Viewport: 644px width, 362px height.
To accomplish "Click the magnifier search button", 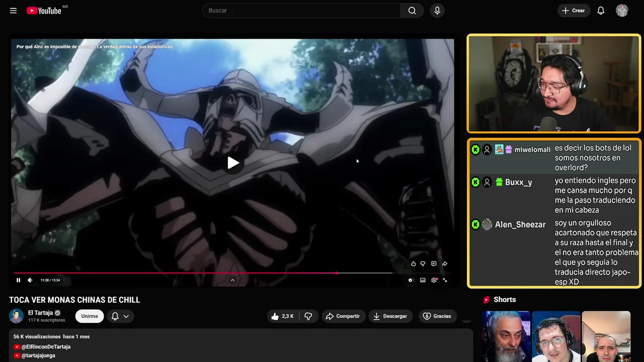I will point(412,11).
